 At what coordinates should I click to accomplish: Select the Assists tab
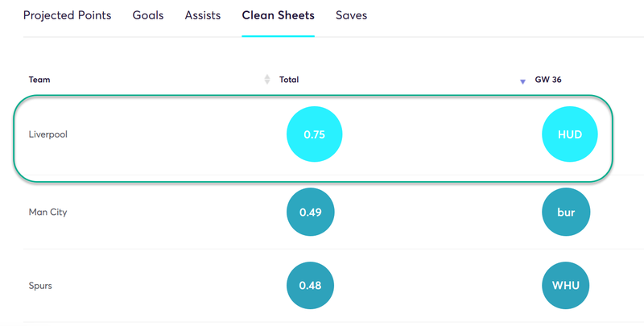point(203,15)
